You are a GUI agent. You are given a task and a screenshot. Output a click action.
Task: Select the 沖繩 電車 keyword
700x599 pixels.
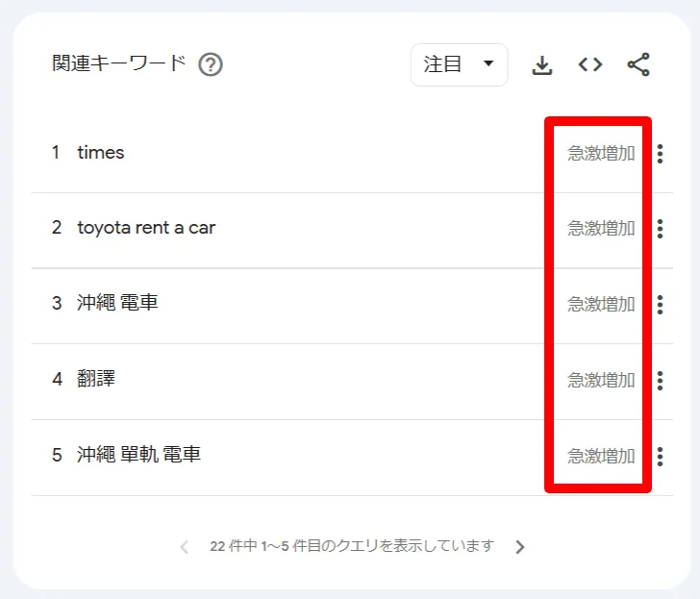click(x=117, y=303)
